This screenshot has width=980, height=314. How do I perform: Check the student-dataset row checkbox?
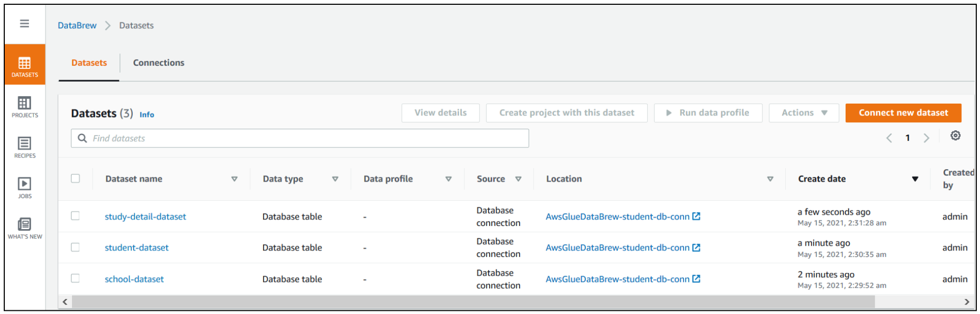coord(75,247)
